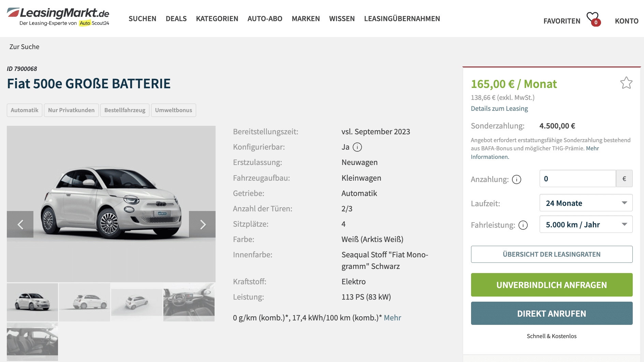Click the Elektro fuel value
644x362 pixels.
click(x=353, y=282)
